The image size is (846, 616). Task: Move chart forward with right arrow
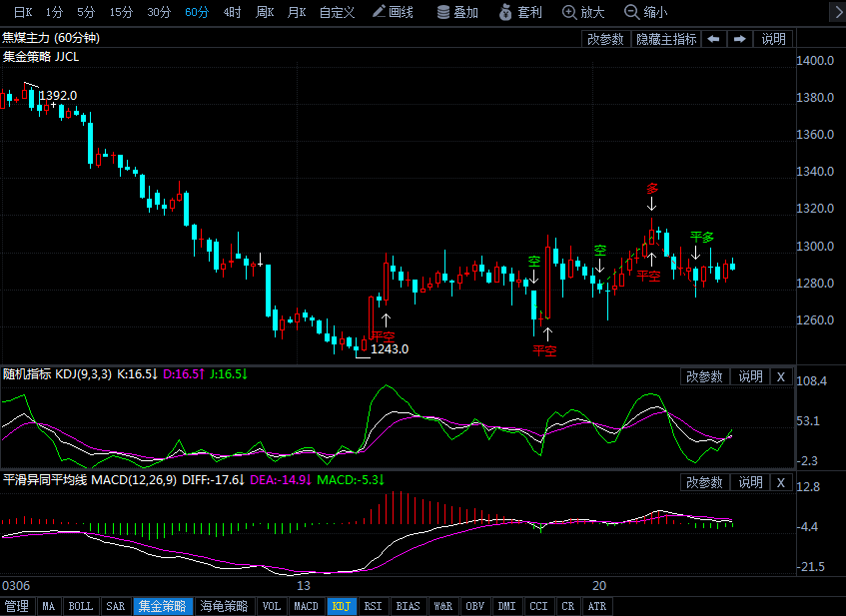[x=740, y=39]
